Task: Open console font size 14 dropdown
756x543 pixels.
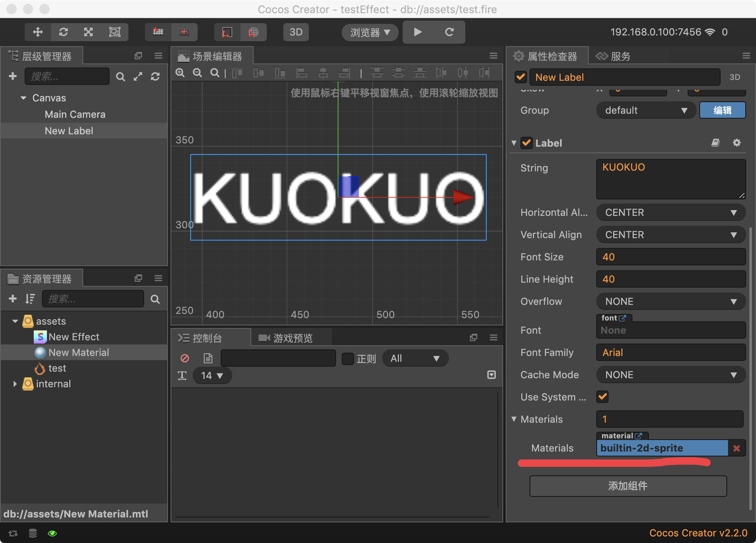Action: click(x=212, y=375)
